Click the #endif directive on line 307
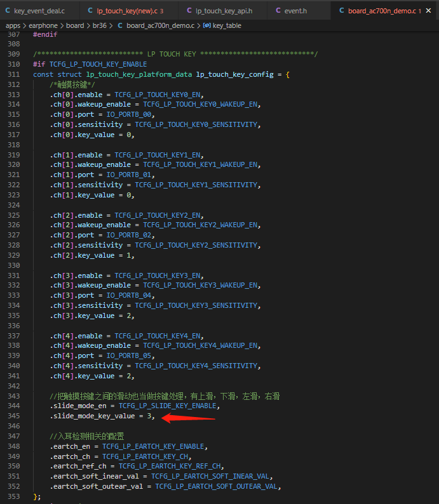The image size is (439, 504). point(45,34)
